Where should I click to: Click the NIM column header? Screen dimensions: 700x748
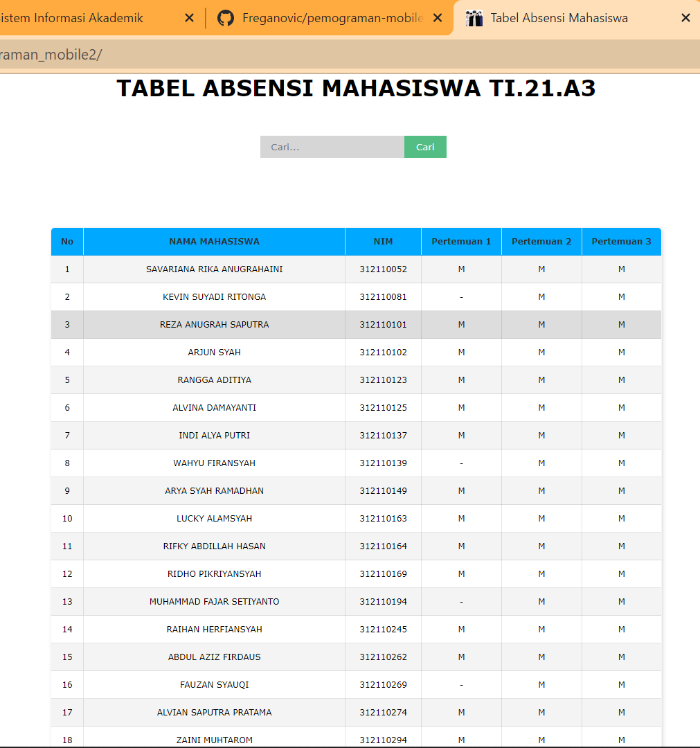(x=382, y=241)
